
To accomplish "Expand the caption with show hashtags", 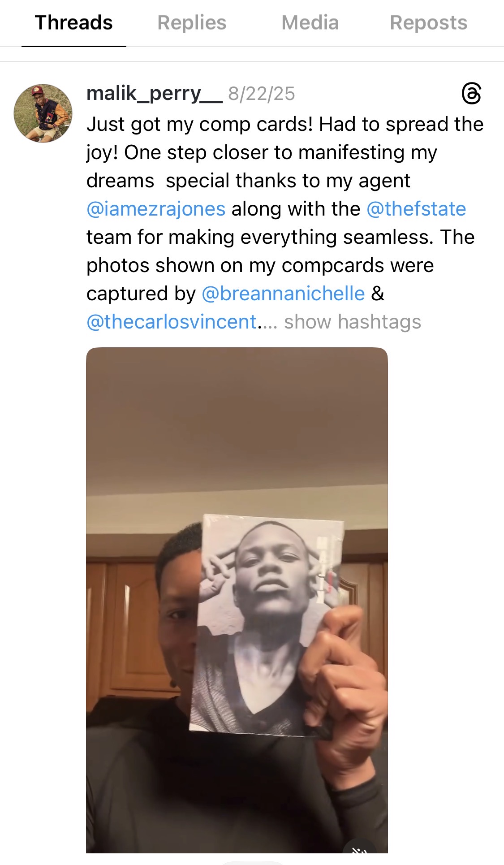I will 353,322.
